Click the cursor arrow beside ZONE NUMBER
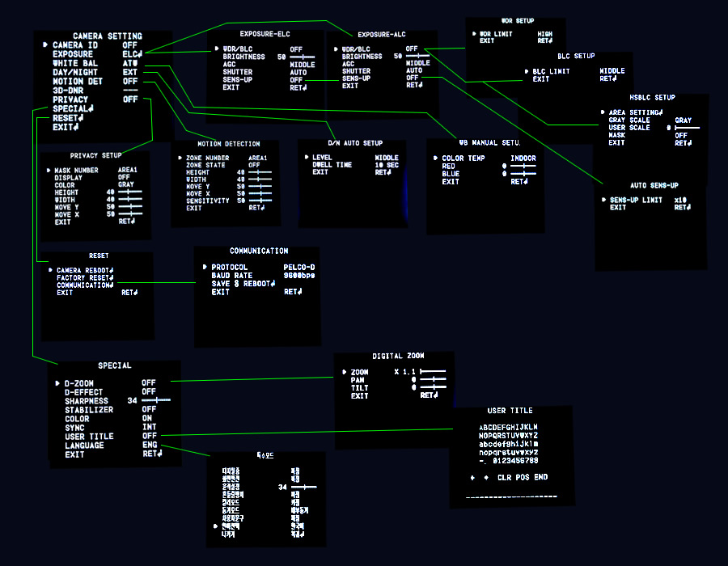The height and width of the screenshot is (566, 728). pyautogui.click(x=180, y=158)
